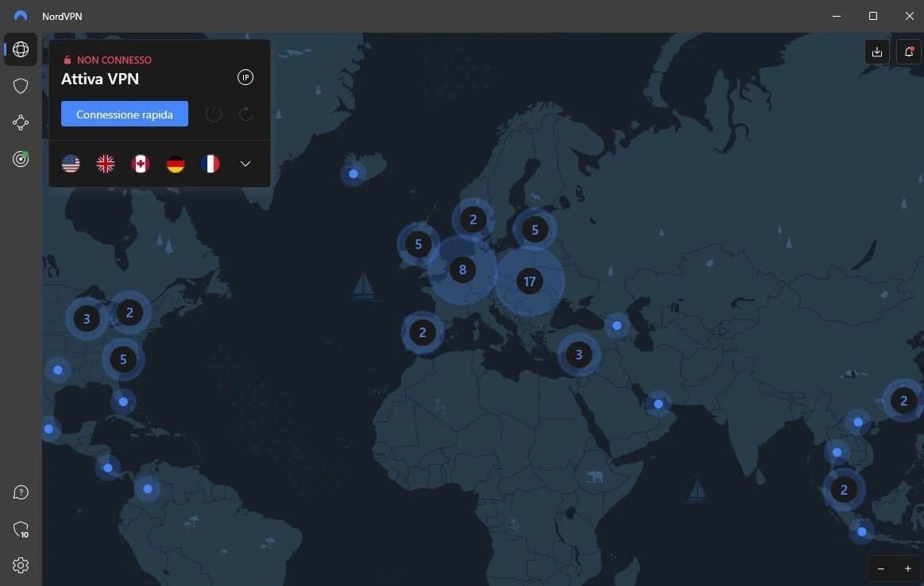Click the downloads icon at top right
The height and width of the screenshot is (586, 924).
point(876,51)
